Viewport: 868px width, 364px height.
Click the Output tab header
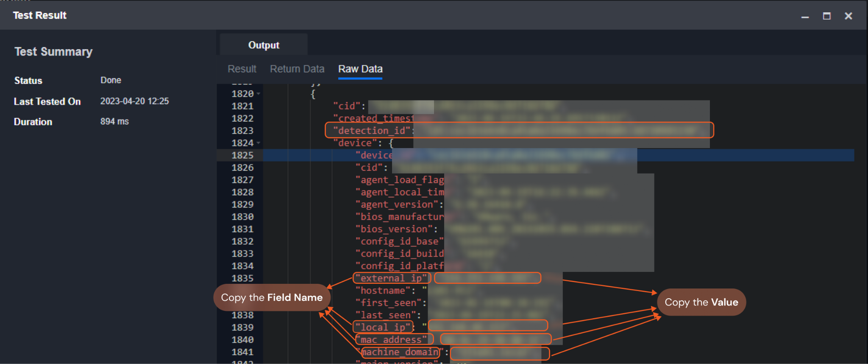[x=264, y=45]
